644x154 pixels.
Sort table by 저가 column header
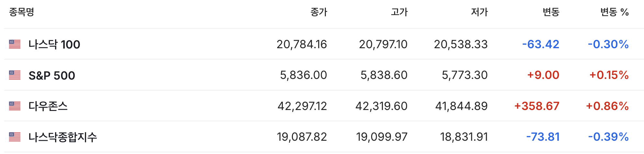pyautogui.click(x=479, y=12)
